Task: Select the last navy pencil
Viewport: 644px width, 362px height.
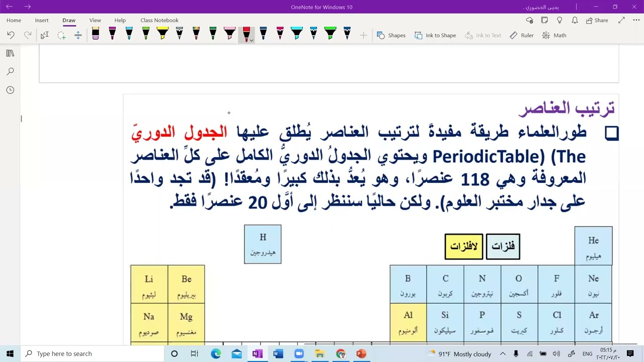Action: tap(347, 34)
